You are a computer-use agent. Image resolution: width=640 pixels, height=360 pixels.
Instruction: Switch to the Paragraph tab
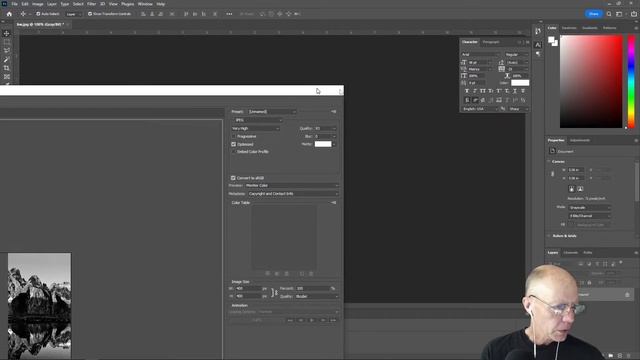[491, 42]
